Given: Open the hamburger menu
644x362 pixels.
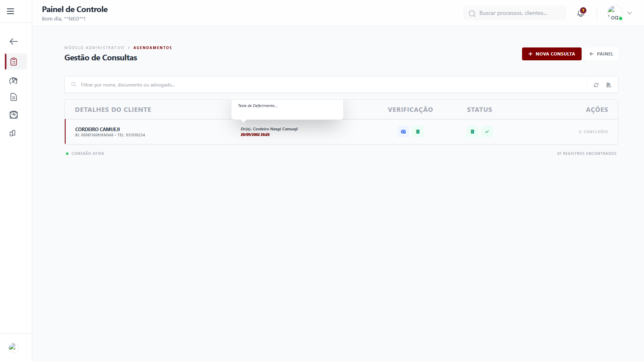Looking at the screenshot, I should pos(10,11).
